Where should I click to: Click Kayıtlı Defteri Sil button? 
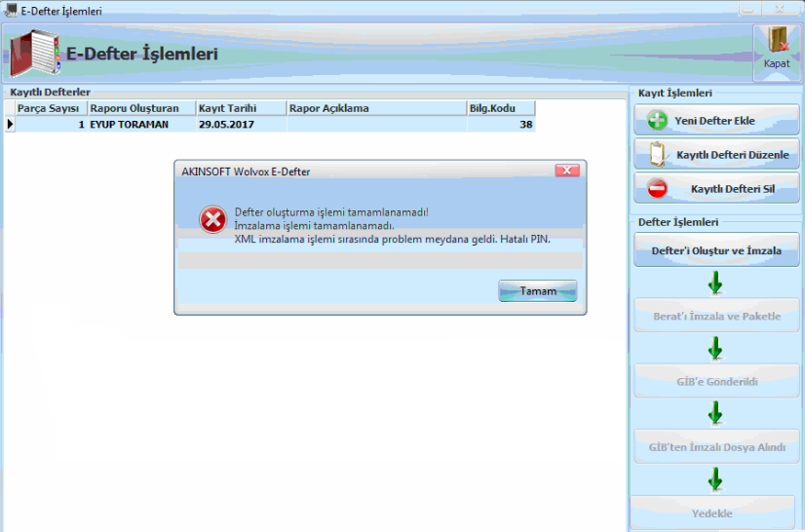click(716, 188)
